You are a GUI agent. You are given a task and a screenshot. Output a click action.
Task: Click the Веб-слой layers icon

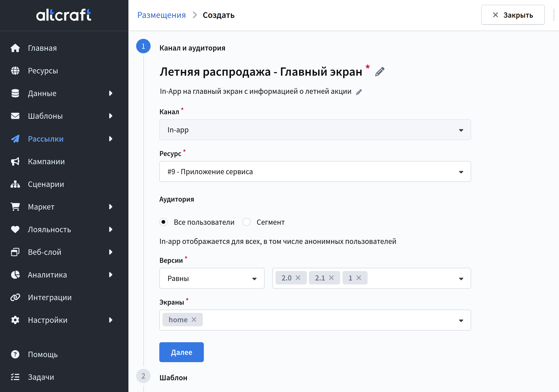pyautogui.click(x=15, y=252)
